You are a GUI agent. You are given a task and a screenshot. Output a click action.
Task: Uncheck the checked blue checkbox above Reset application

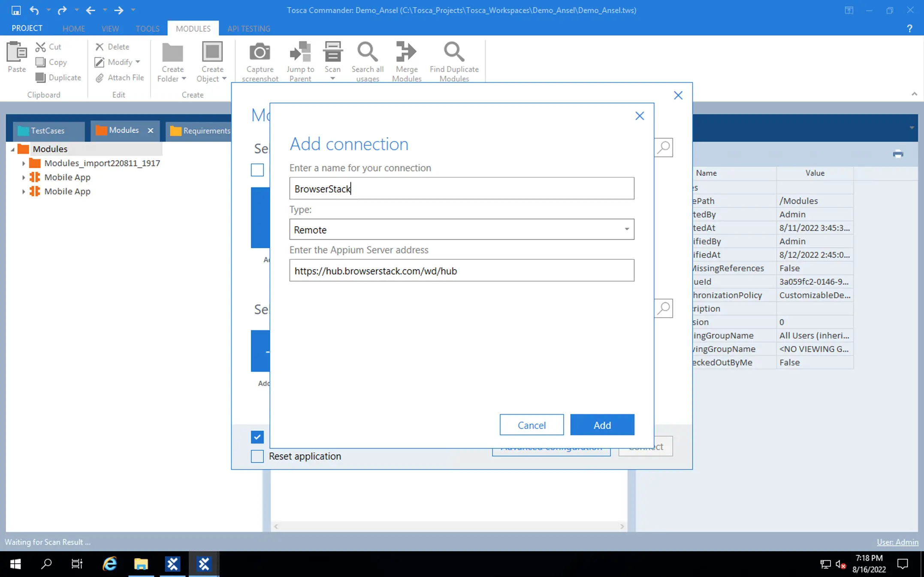[257, 437]
